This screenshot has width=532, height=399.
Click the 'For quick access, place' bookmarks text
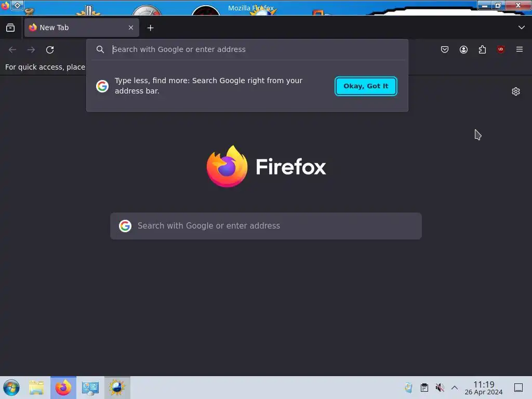pos(45,67)
